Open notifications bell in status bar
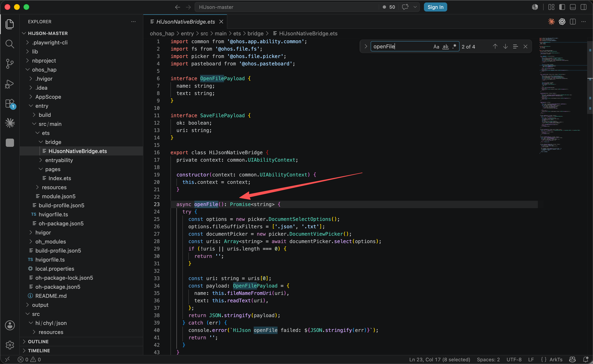The width and height of the screenshot is (593, 364). pyautogui.click(x=586, y=359)
